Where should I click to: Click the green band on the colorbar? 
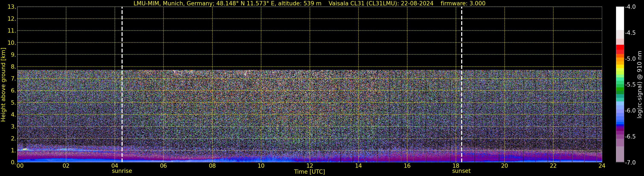click(620, 90)
